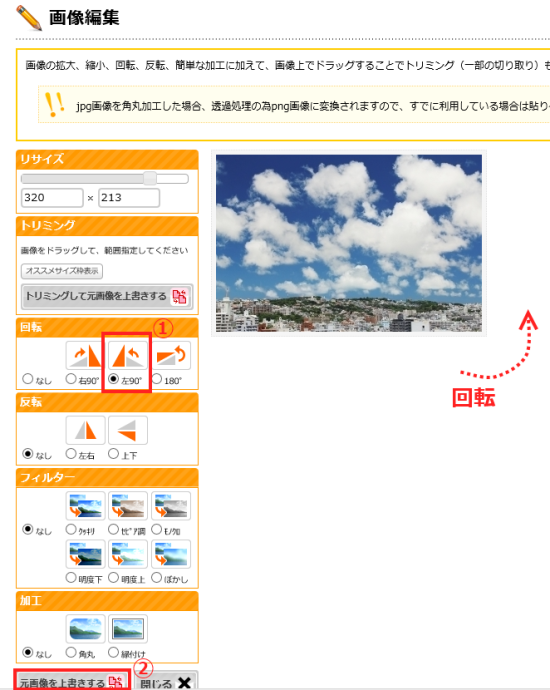
Task: Select the 明度下 filter radio button
Action: pos(71,578)
